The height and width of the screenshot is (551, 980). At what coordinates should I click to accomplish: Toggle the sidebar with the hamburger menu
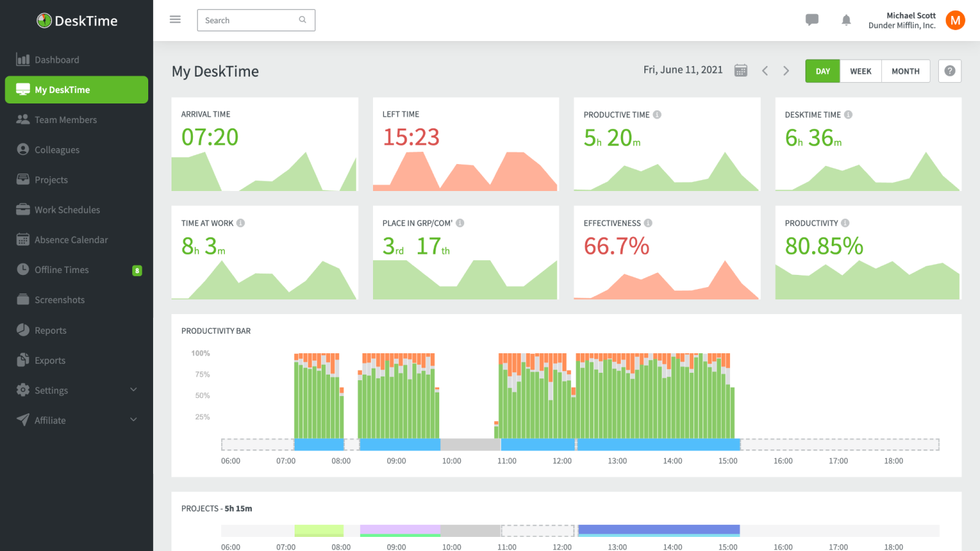(175, 19)
